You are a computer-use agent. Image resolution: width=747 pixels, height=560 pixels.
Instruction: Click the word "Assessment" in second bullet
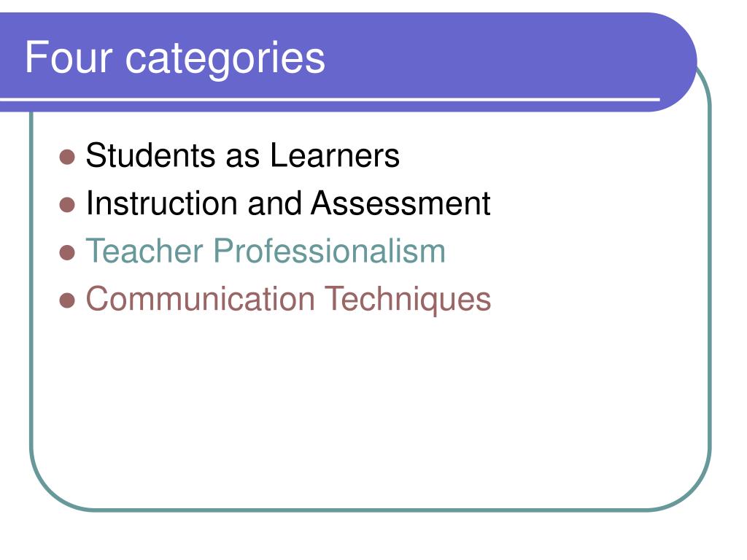pos(400,203)
